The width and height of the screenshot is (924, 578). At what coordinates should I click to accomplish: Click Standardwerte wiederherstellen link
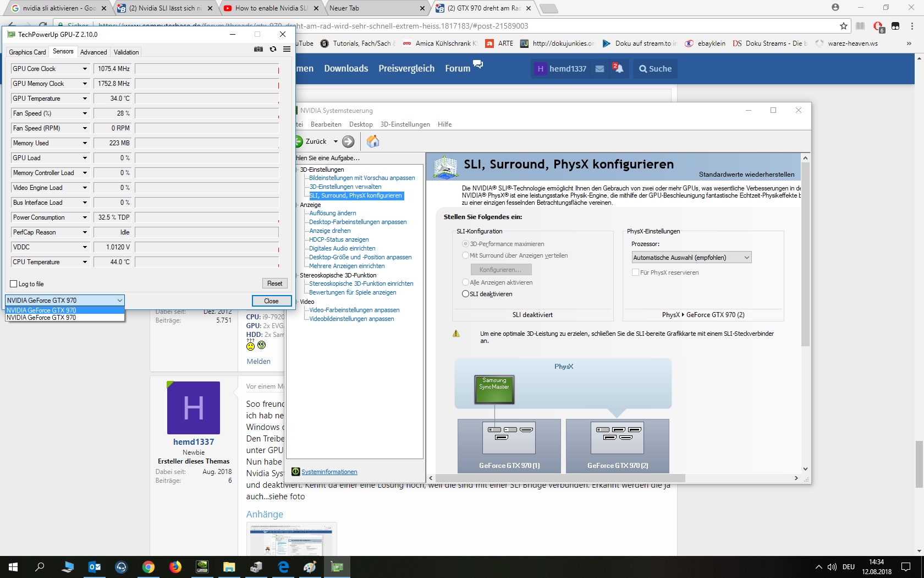[x=746, y=175]
